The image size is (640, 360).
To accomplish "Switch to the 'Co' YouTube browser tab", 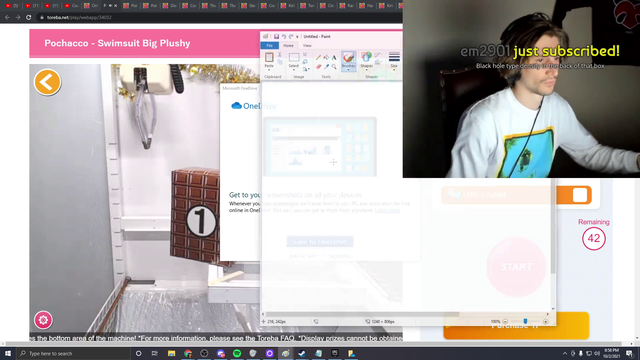I will pos(72,6).
